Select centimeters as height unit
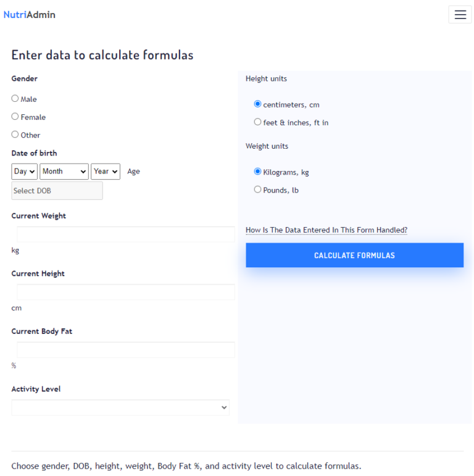This screenshot has height=476, width=474. (258, 104)
